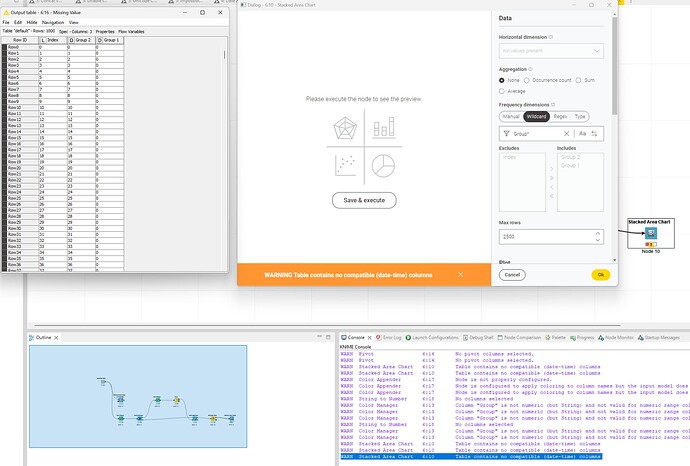Click the bar chart preview icon
Screen dimensions: 690x466
click(384, 127)
